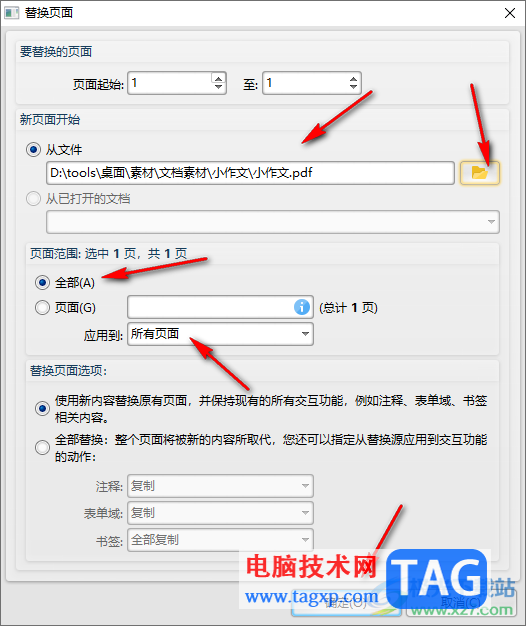Select the 页面(G) radio option
Image resolution: width=526 pixels, height=626 pixels.
point(42,307)
